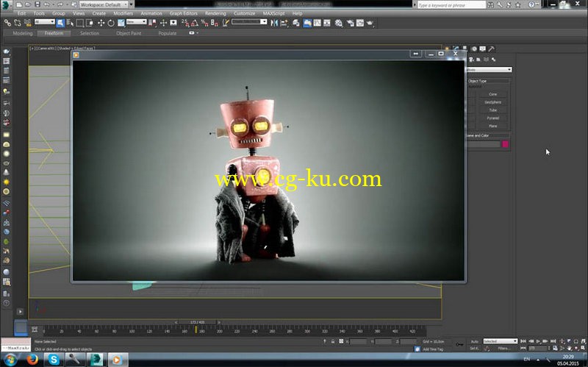Click the Cone object type button
The image size is (588, 367).
492,94
